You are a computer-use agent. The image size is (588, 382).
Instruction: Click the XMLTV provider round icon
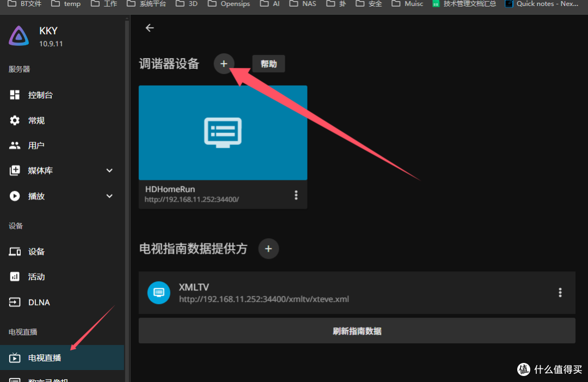click(158, 293)
